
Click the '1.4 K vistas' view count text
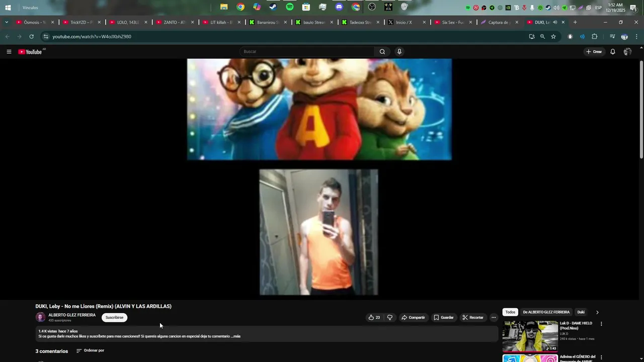tap(47, 331)
